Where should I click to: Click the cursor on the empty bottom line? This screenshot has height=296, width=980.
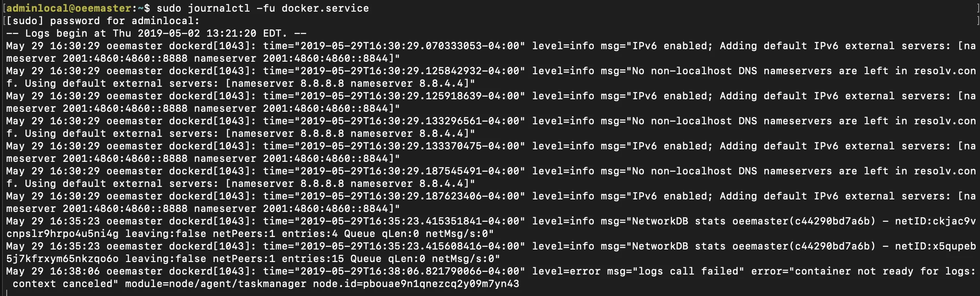(7, 293)
